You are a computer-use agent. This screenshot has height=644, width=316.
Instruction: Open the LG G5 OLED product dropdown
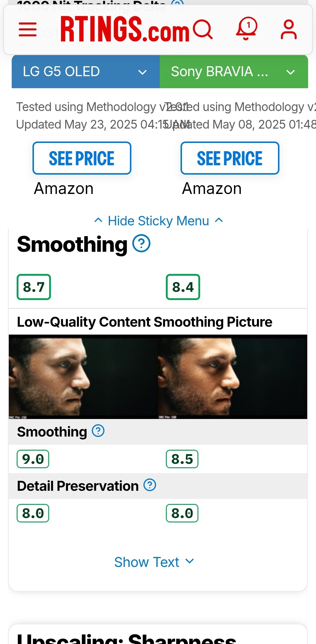click(x=85, y=72)
